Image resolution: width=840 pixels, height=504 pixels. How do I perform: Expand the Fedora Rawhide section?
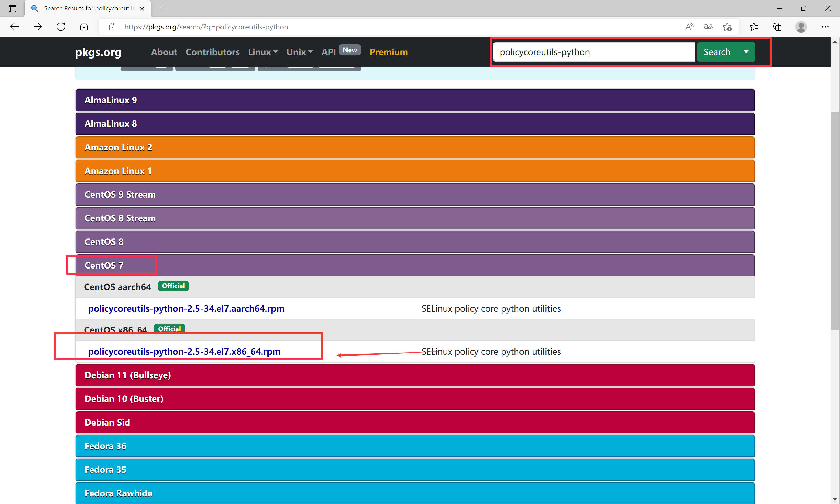coord(415,493)
